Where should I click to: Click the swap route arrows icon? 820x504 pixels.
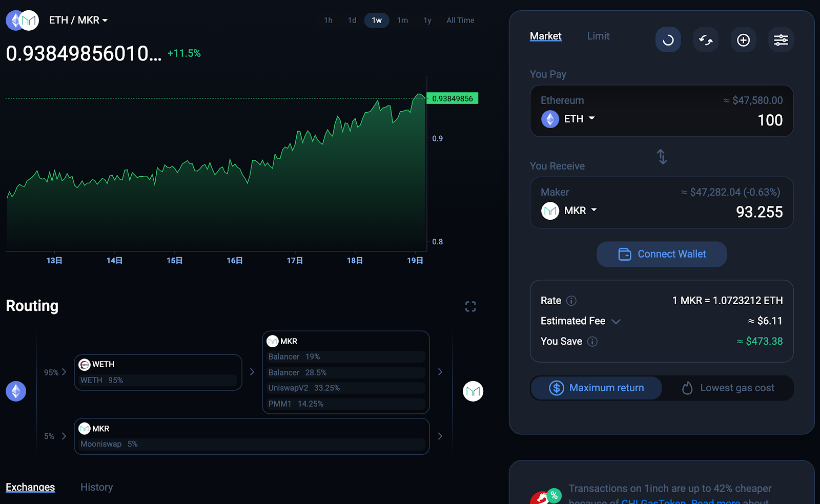pos(706,40)
